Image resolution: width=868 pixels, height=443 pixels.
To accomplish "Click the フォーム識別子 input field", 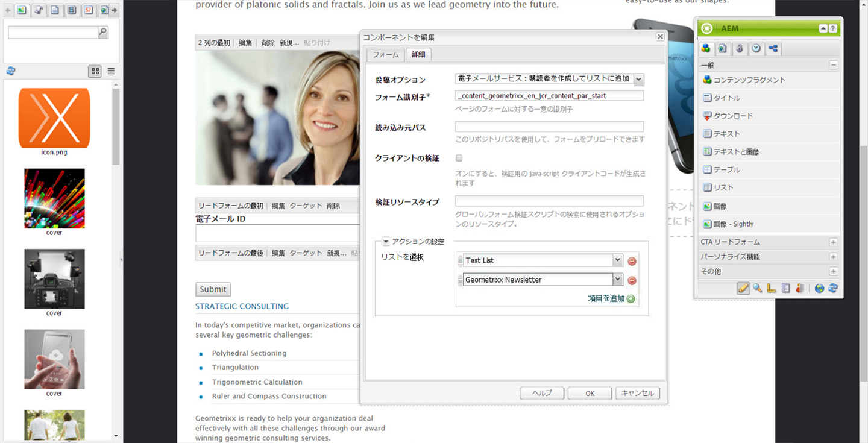I will click(549, 96).
